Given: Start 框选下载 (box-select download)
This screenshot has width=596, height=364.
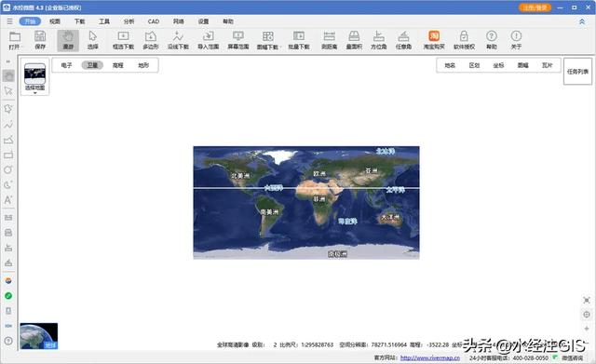Looking at the screenshot, I should click(123, 40).
